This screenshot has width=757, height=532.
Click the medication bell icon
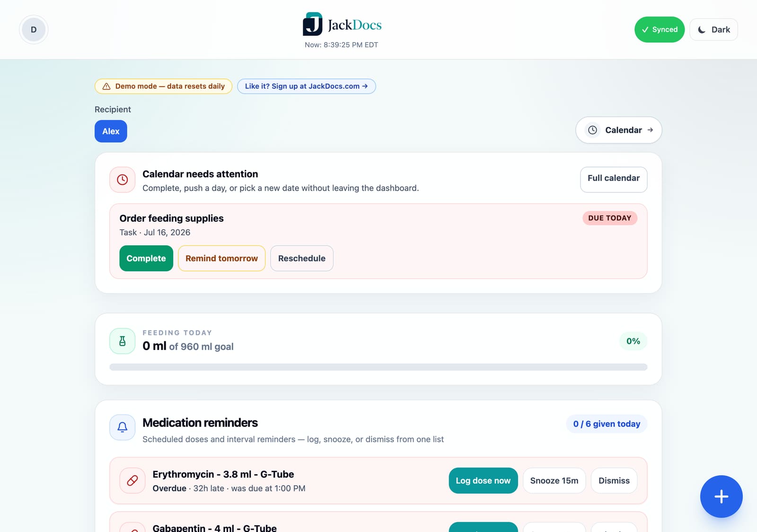tap(122, 427)
